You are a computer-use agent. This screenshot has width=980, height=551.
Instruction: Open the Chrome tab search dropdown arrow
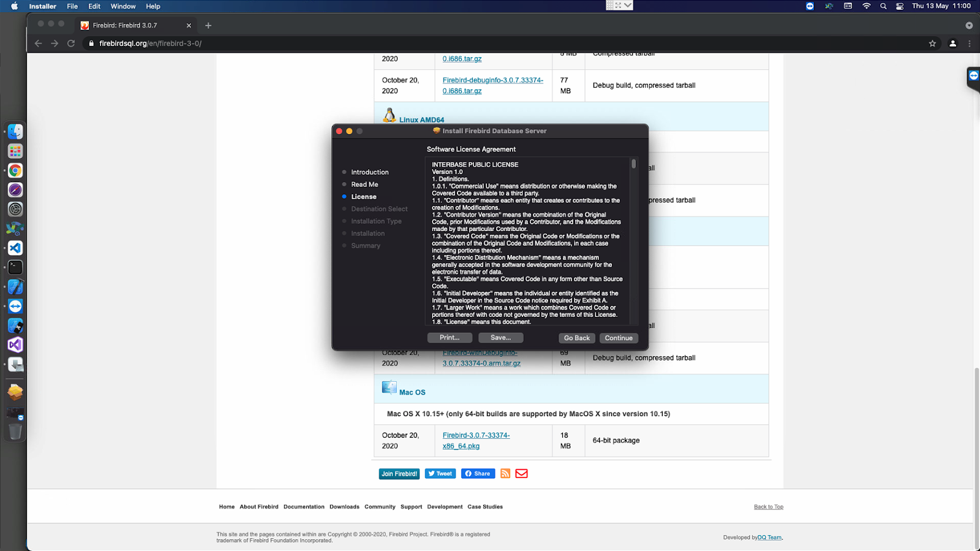click(969, 26)
